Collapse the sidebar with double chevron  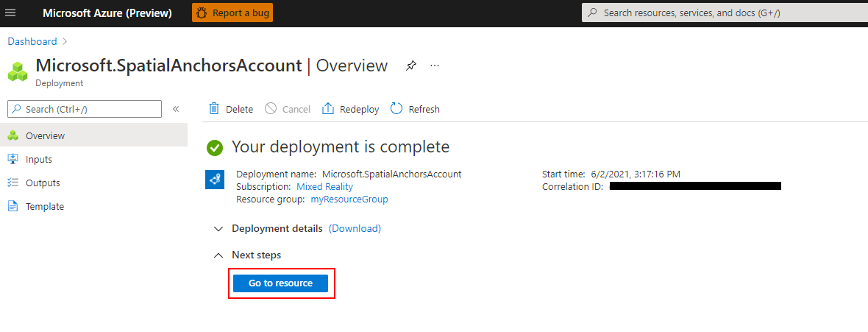click(x=176, y=109)
